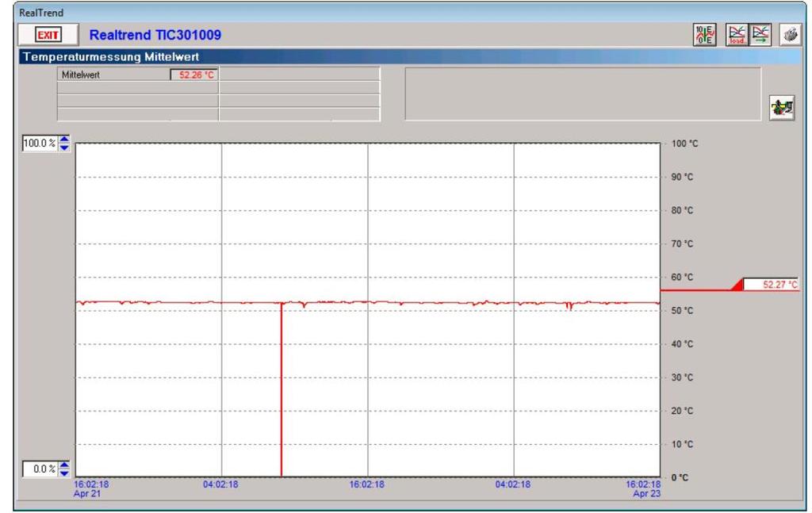
Task: Increase the 0.0 % lower scale value
Action: click(x=64, y=465)
